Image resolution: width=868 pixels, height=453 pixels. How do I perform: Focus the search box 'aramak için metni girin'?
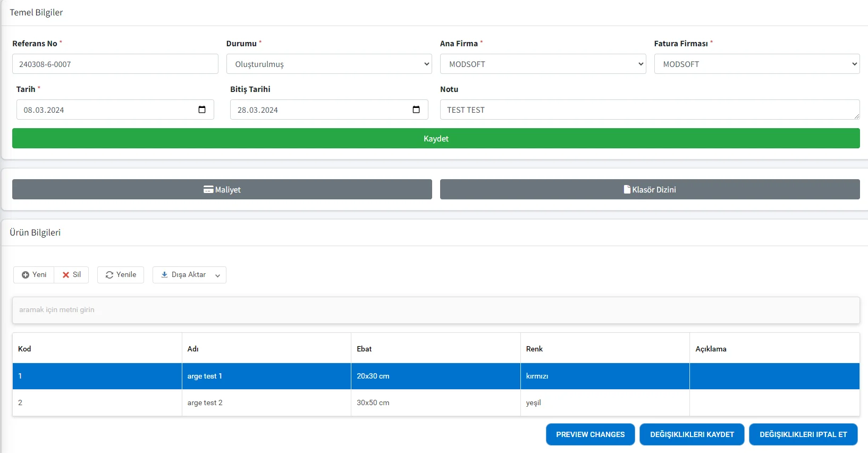click(436, 310)
